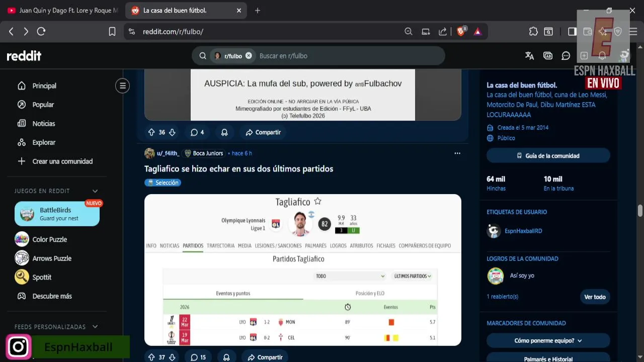Expand Cómo ponerme equipo? dropdown

548,340
